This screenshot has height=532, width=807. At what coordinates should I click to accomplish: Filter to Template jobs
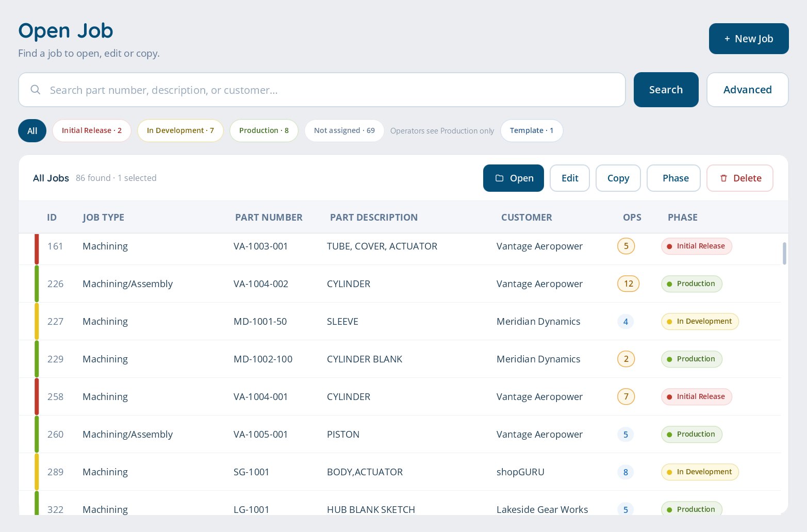coord(531,130)
